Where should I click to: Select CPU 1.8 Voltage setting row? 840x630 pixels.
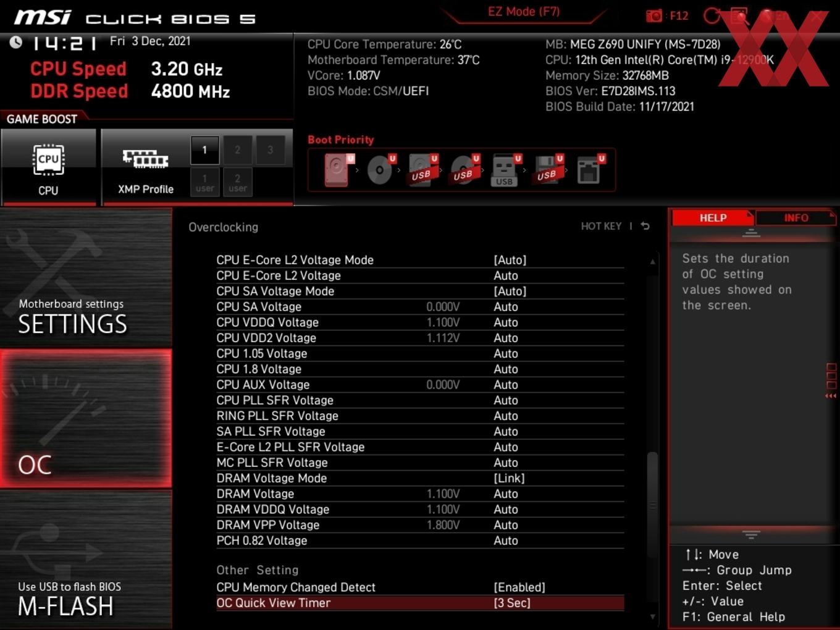420,369
